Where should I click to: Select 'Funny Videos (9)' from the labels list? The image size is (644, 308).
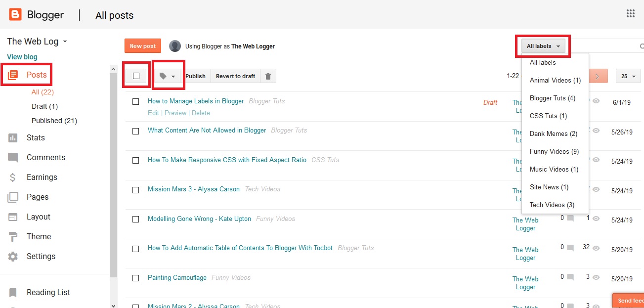pyautogui.click(x=554, y=151)
